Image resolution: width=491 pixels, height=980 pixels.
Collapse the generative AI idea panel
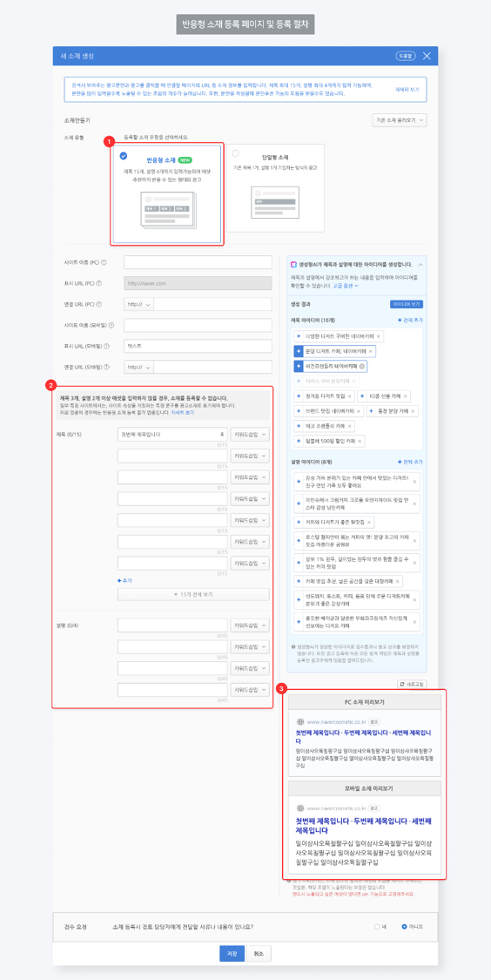[x=420, y=263]
